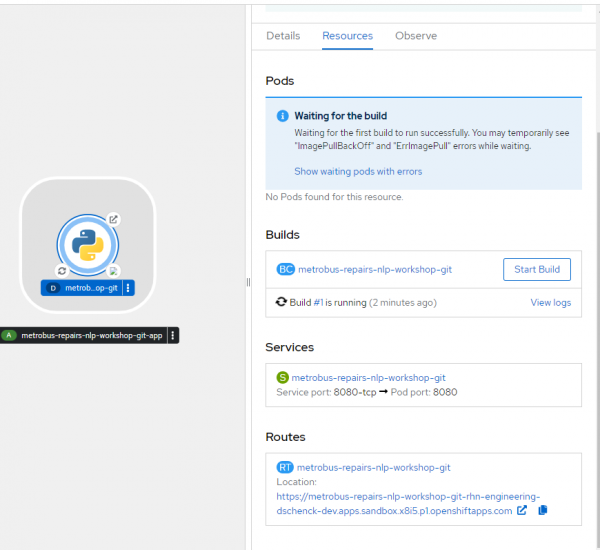Click the Show waiting pods with errors link
600x550 pixels.
tap(358, 172)
